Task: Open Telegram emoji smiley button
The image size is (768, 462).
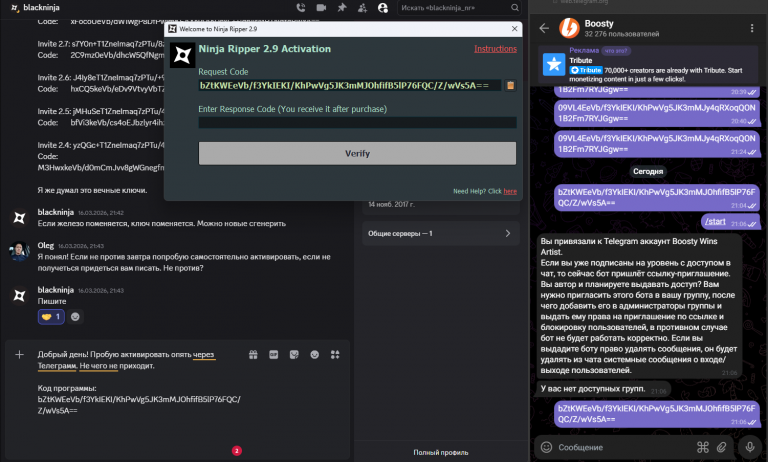Action: [546, 447]
